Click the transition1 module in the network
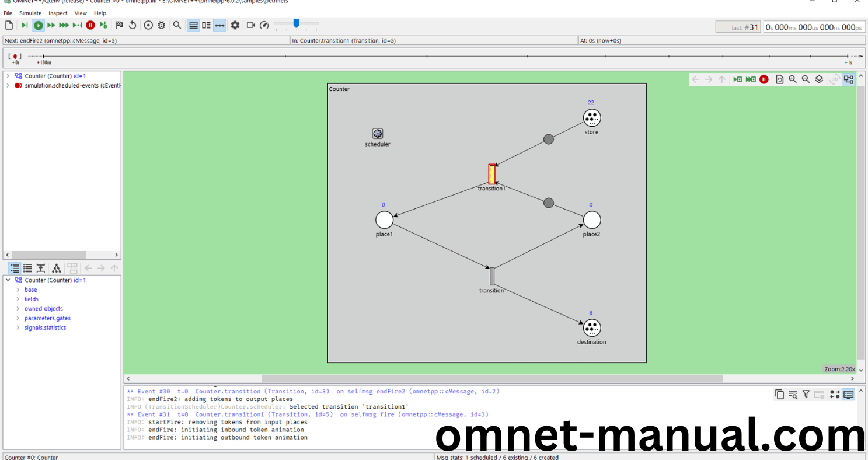Image resolution: width=868 pixels, height=460 pixels. click(x=492, y=175)
